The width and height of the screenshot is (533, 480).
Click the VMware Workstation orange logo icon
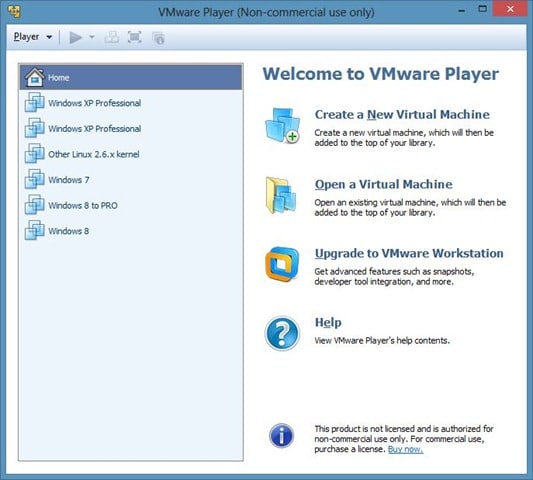(x=282, y=264)
